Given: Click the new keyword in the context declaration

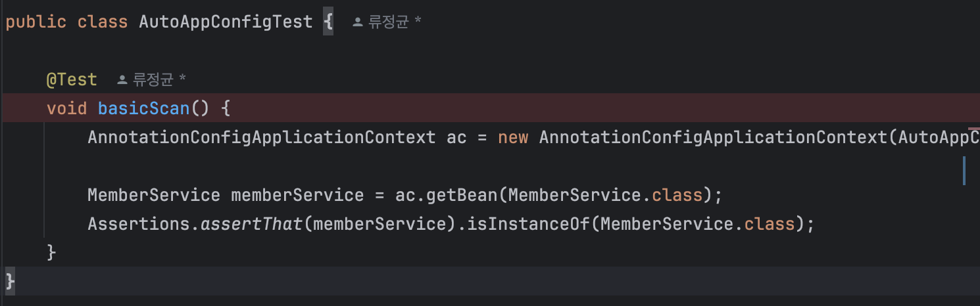Looking at the screenshot, I should [x=513, y=137].
